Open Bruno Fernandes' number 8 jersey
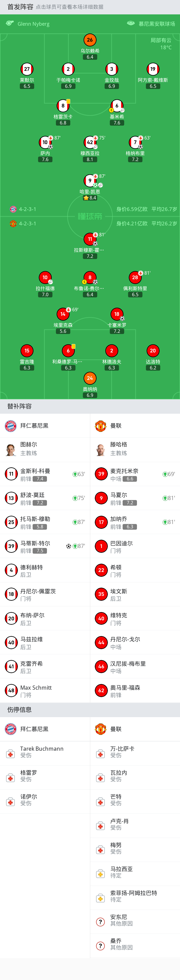 [90, 278]
